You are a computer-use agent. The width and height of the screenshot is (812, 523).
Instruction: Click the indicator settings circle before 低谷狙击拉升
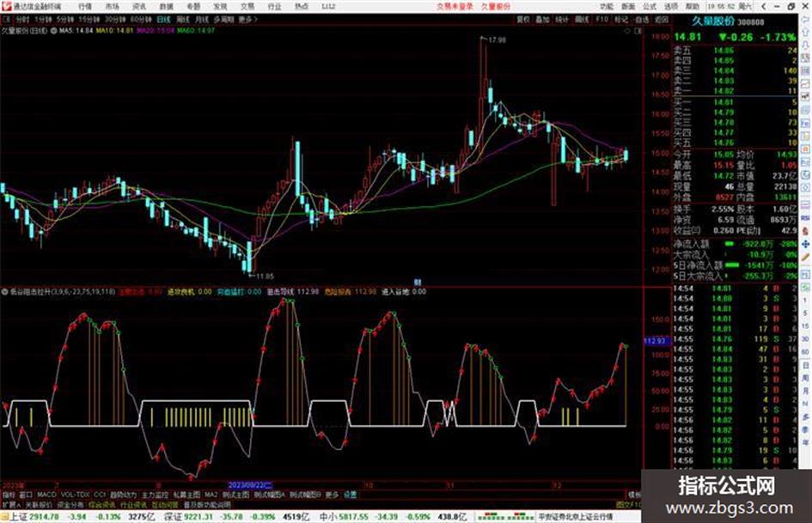(x=4, y=292)
